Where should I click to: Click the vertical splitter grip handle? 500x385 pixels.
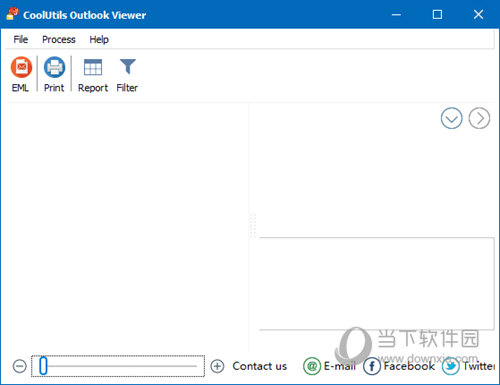(252, 225)
